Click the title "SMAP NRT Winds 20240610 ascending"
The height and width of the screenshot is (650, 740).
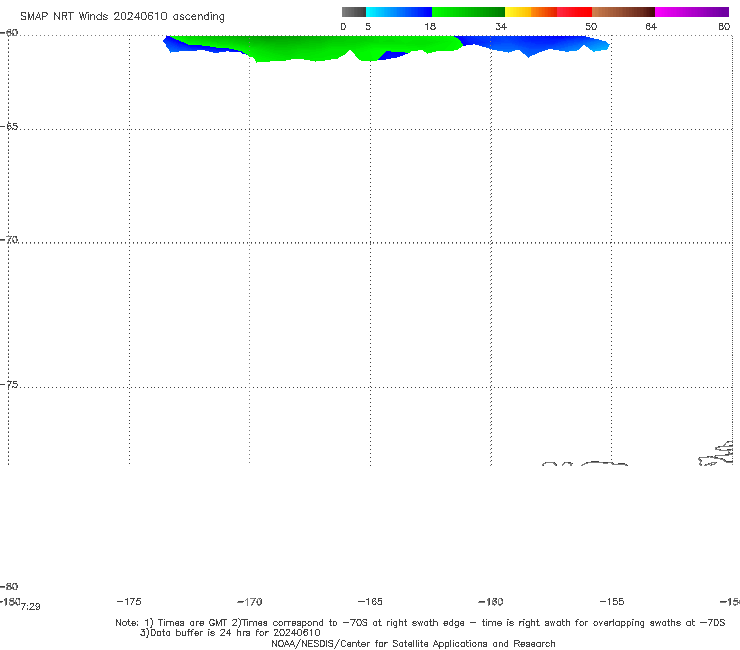(x=122, y=16)
